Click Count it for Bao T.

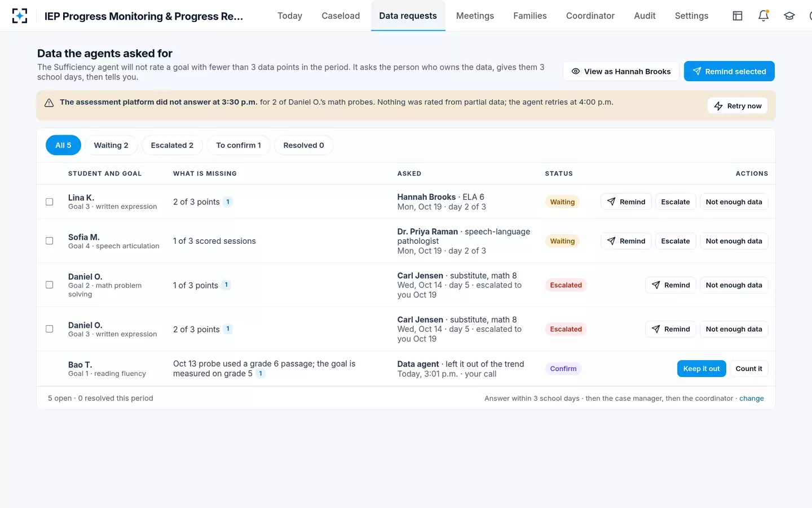coord(749,369)
